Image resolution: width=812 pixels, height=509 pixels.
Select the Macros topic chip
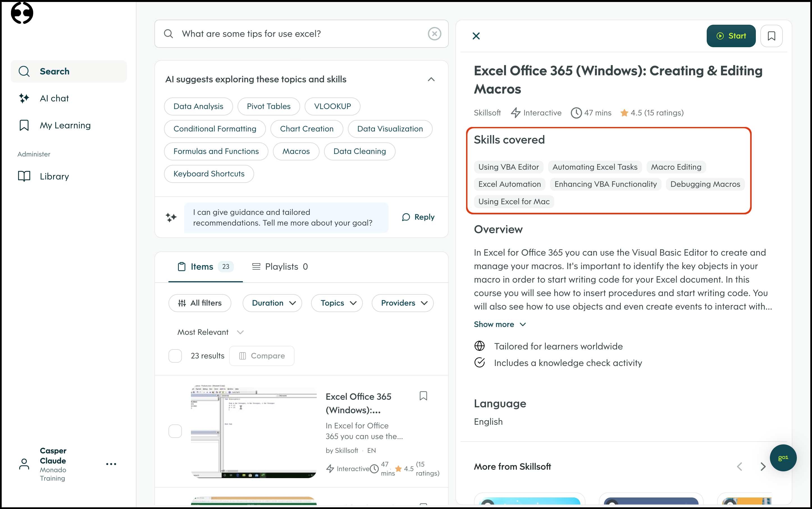click(296, 151)
